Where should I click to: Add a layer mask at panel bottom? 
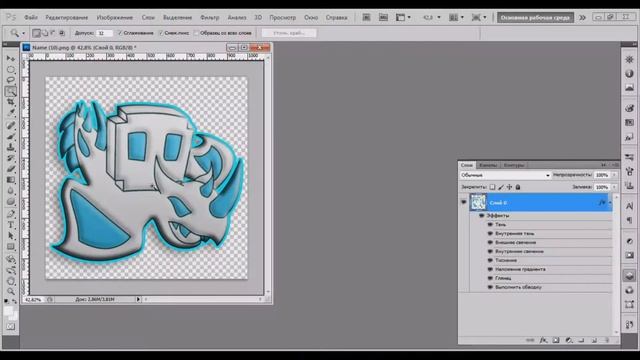[x=556, y=340]
